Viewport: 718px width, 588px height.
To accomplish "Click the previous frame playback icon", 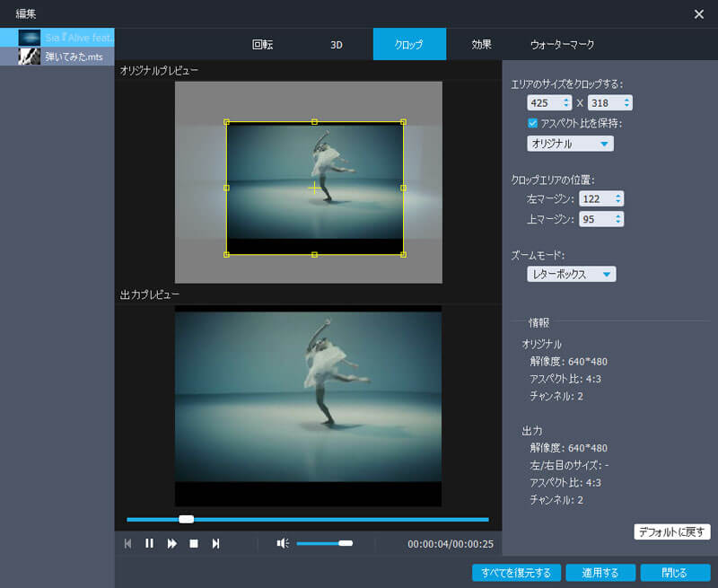I will 127,543.
